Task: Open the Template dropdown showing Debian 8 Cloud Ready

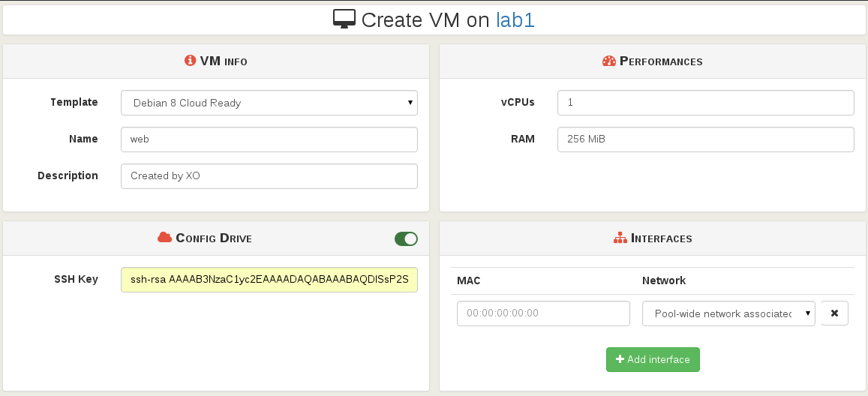Action: [269, 103]
